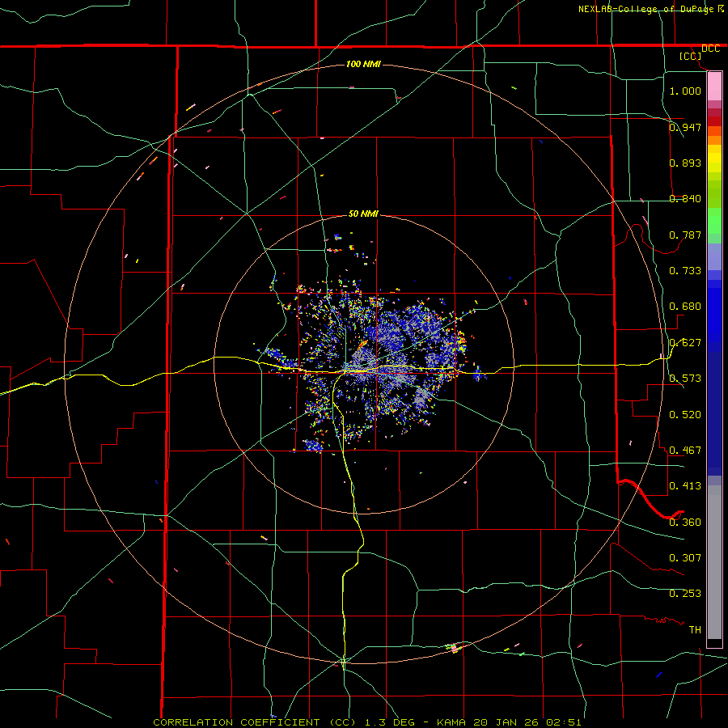Click the 0.307 legend value
The width and height of the screenshot is (728, 728).
685,557
